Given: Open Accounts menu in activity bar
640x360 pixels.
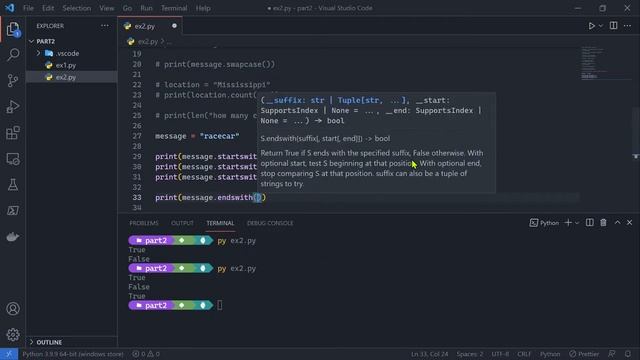Looking at the screenshot, I should click(13, 309).
